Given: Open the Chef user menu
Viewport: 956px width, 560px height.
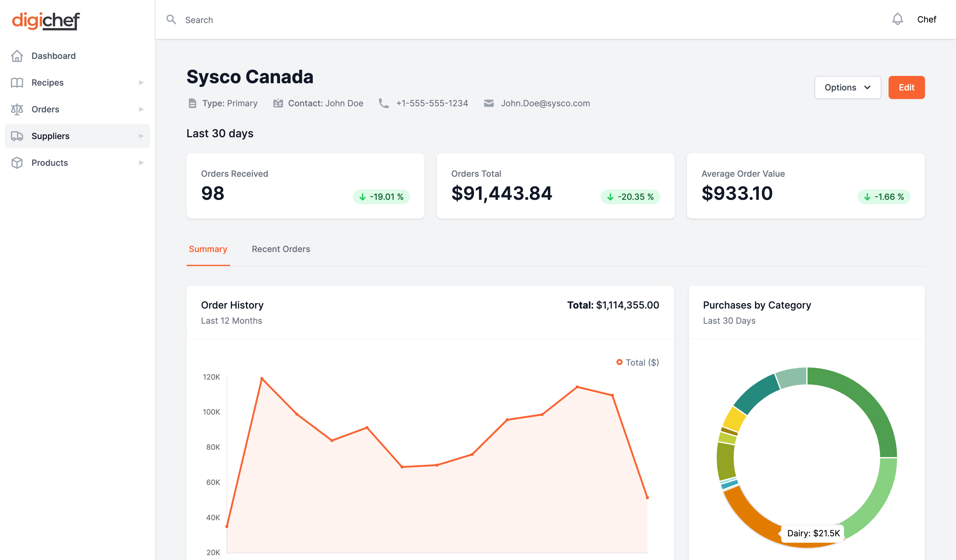Looking at the screenshot, I should pos(927,19).
